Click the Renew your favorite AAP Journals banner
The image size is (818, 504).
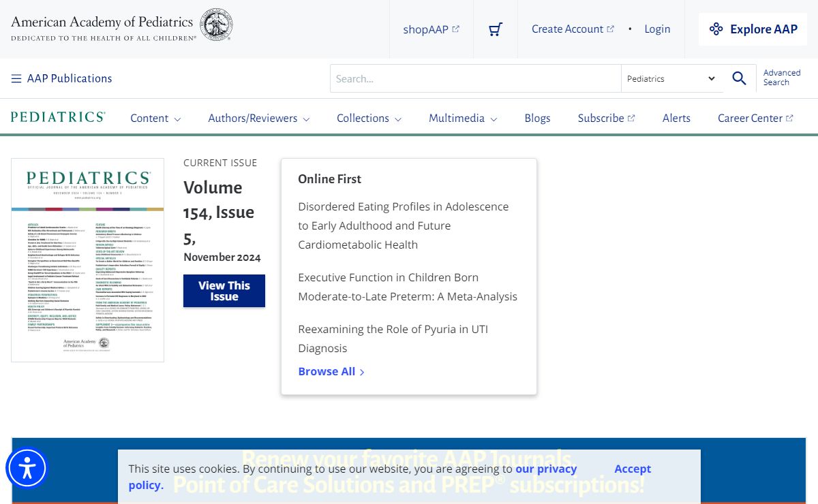pos(409,471)
